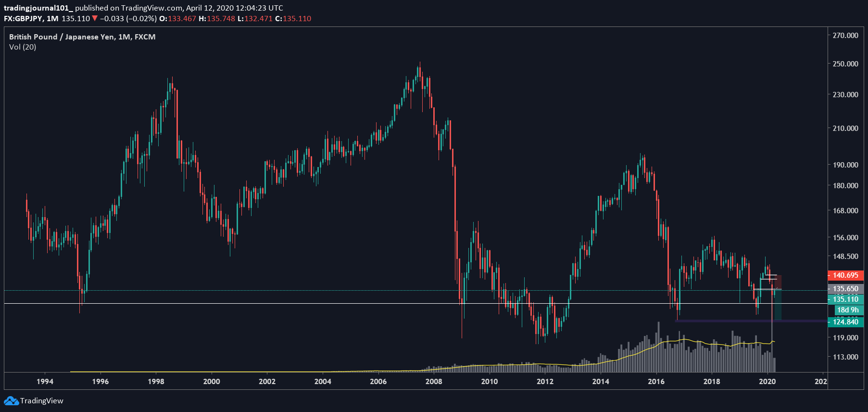Click 2002 on the time axis

tap(267, 381)
